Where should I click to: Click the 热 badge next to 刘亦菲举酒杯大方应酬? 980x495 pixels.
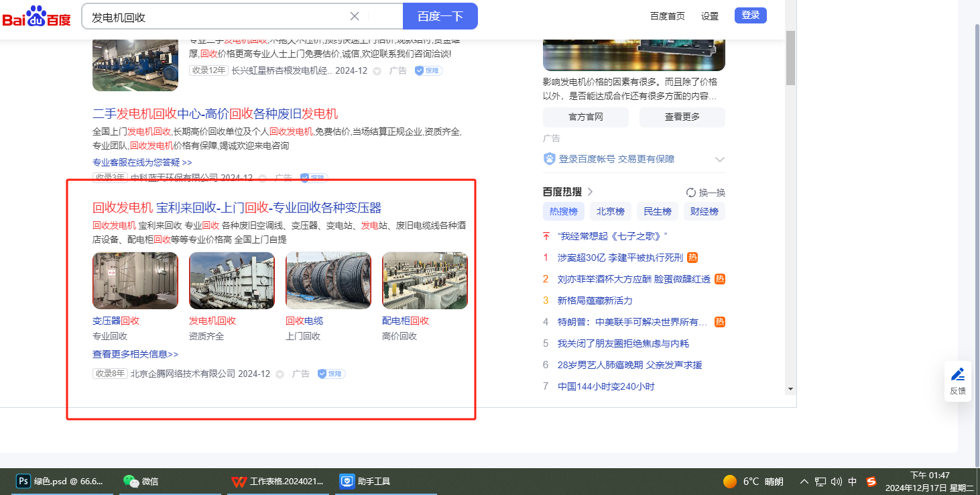pyautogui.click(x=720, y=279)
